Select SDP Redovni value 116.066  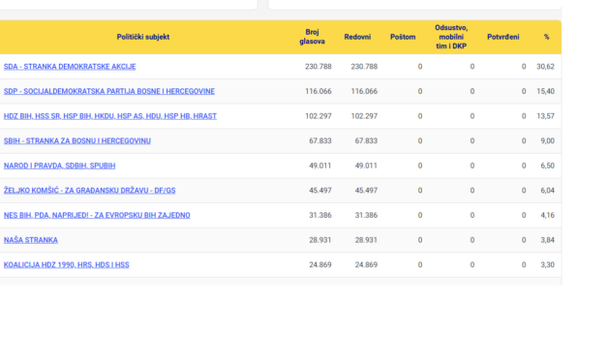pyautogui.click(x=364, y=91)
